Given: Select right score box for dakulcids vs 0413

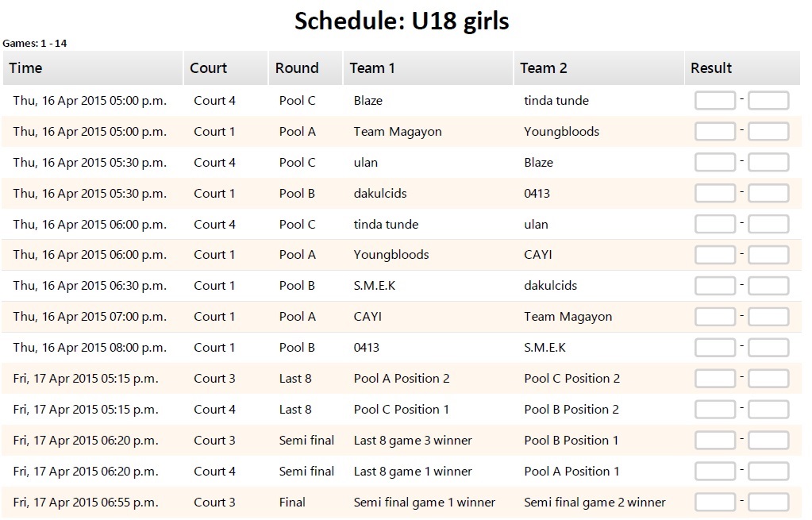Looking at the screenshot, I should point(768,194).
